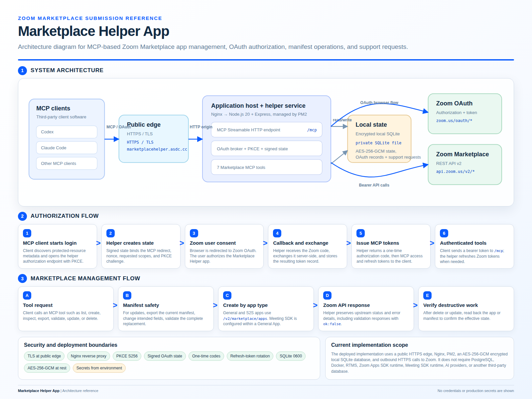Click the 7 Marketplace MCP tools row
The width and height of the screenshot is (532, 399).
[267, 167]
